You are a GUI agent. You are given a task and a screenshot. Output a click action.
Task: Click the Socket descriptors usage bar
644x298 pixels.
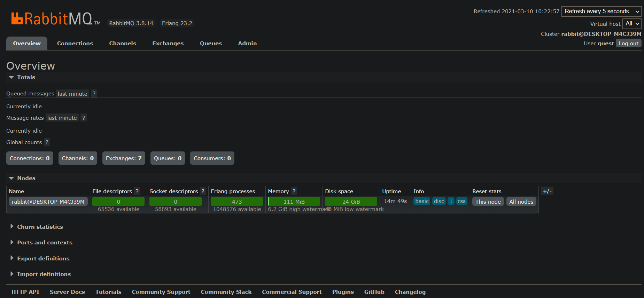click(176, 202)
